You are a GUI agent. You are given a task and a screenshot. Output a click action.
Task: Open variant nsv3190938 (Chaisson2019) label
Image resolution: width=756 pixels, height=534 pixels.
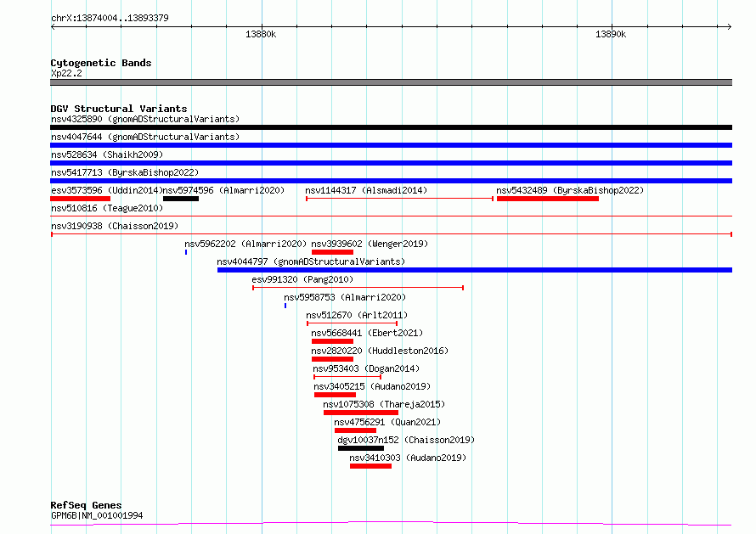[115, 226]
